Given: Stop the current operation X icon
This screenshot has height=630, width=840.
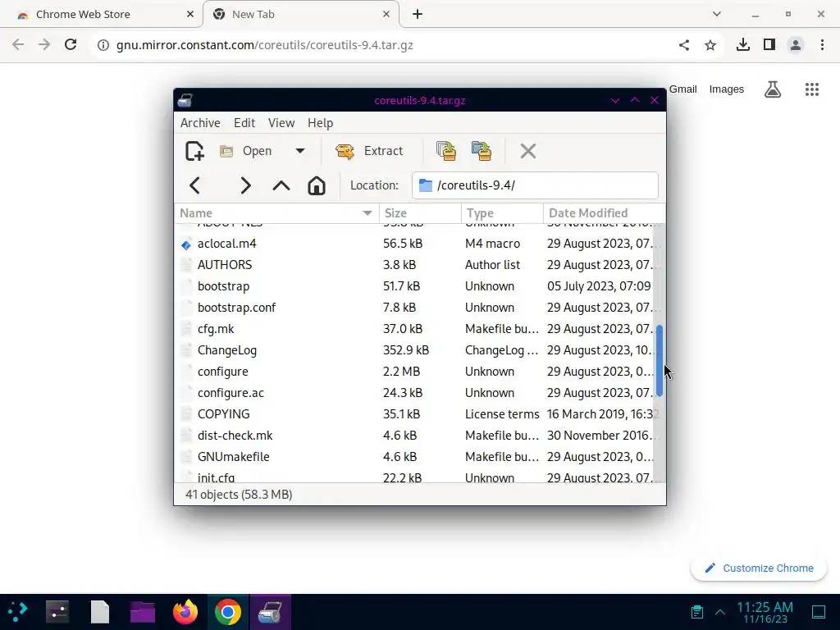Looking at the screenshot, I should [x=527, y=151].
